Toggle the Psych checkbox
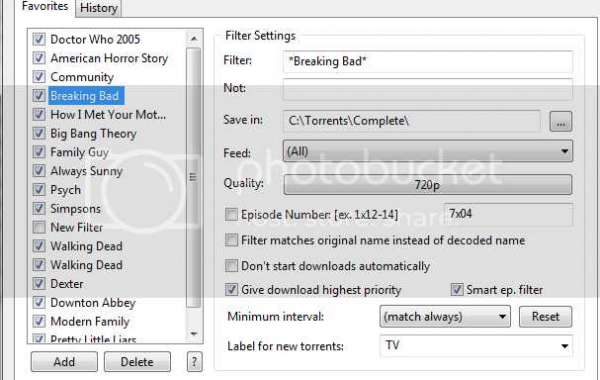 [39, 189]
